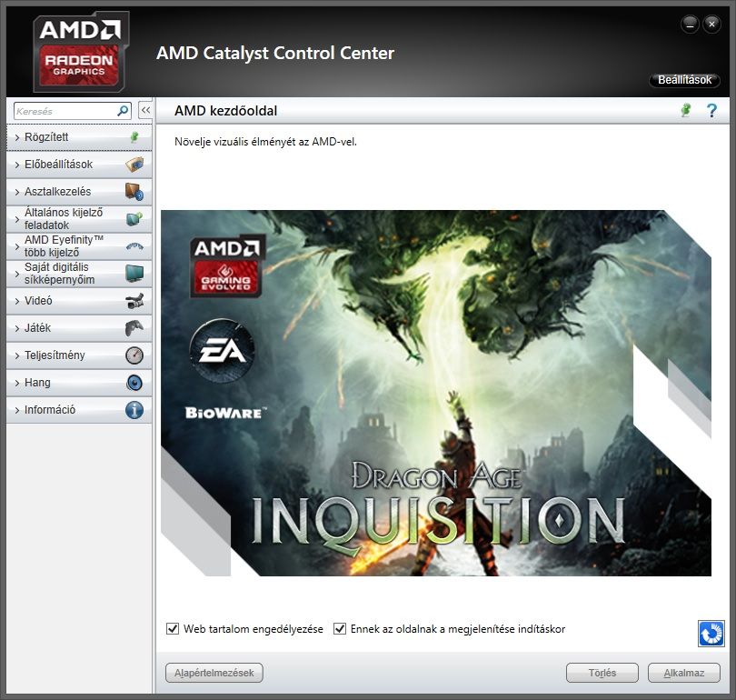Pin this page using header pin icon

686,110
